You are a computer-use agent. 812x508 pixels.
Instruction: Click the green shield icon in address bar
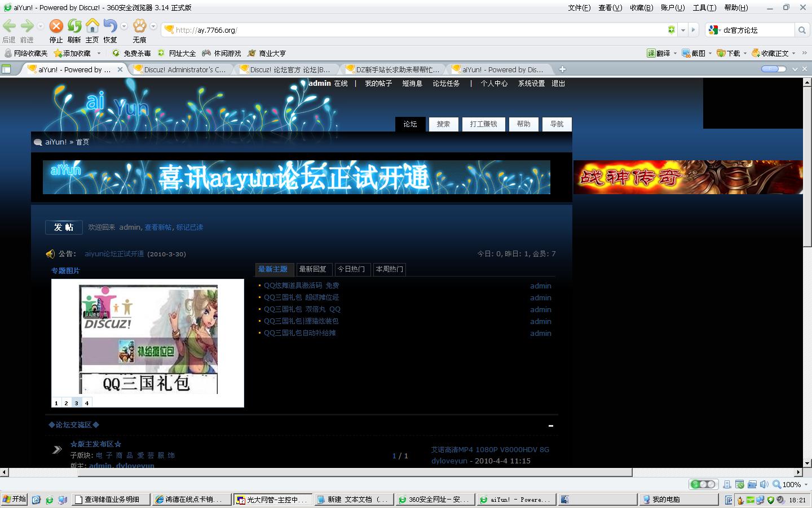coord(671,30)
